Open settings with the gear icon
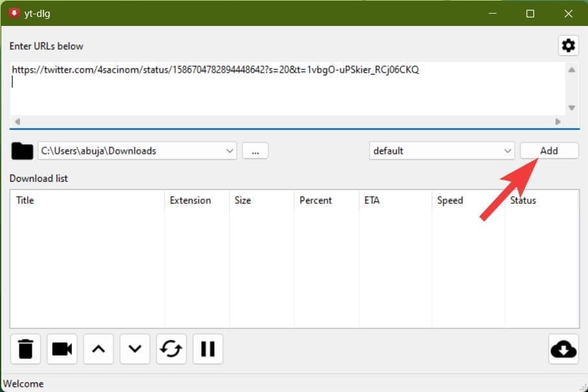The width and height of the screenshot is (588, 392). click(568, 45)
